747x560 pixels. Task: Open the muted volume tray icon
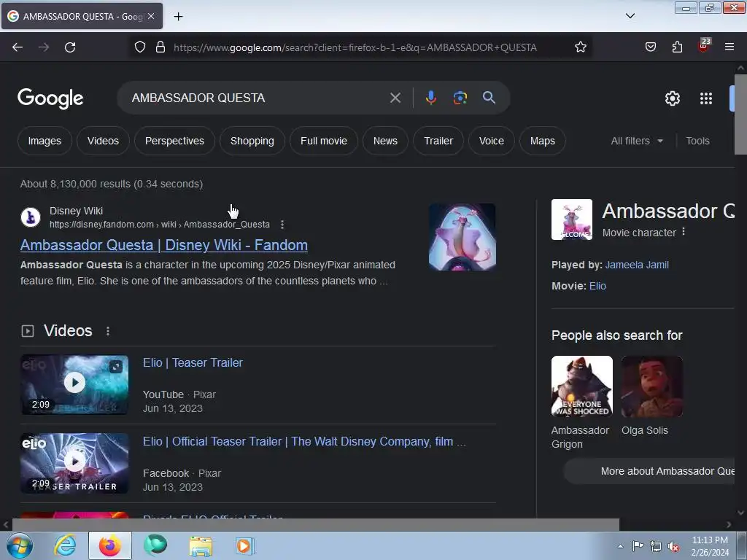click(673, 546)
